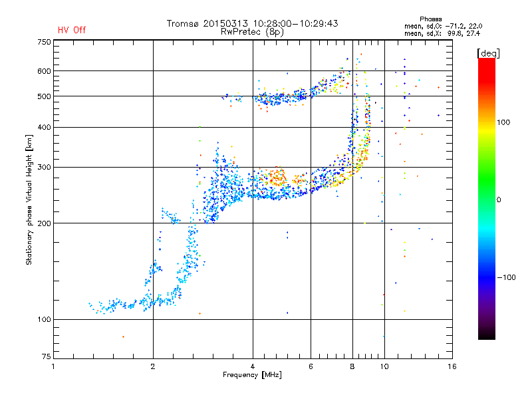Click the RwPretec (8p) subtitle
The height and width of the screenshot is (399, 532).
[x=252, y=31]
